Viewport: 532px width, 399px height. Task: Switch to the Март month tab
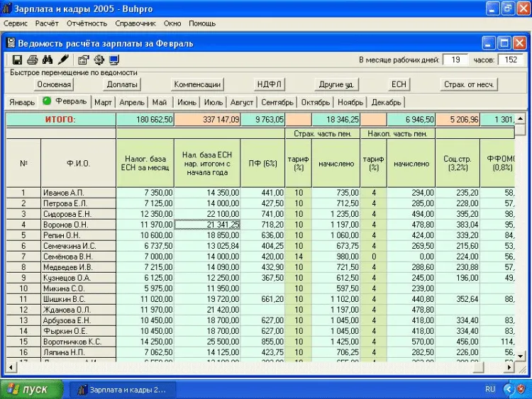coord(104,102)
